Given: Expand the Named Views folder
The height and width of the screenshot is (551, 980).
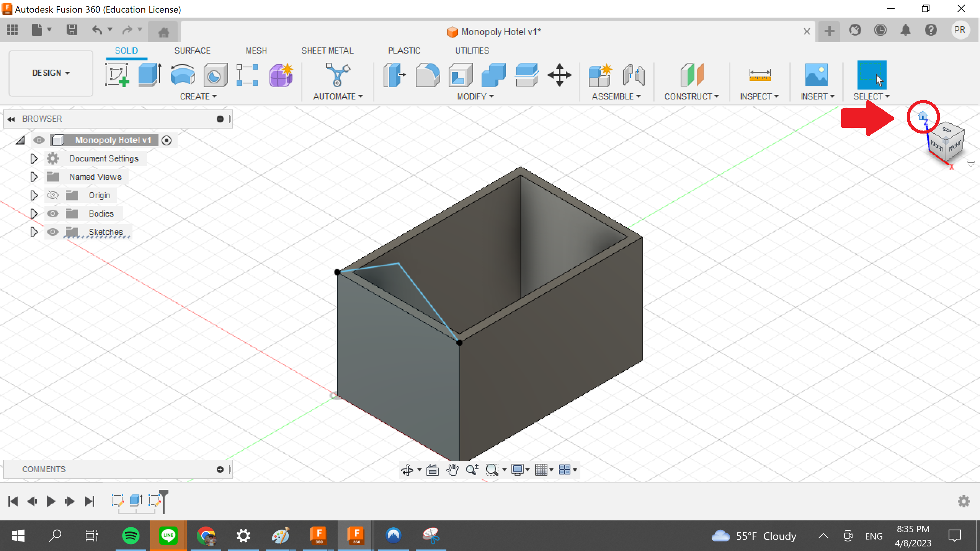Looking at the screenshot, I should pyautogui.click(x=33, y=176).
